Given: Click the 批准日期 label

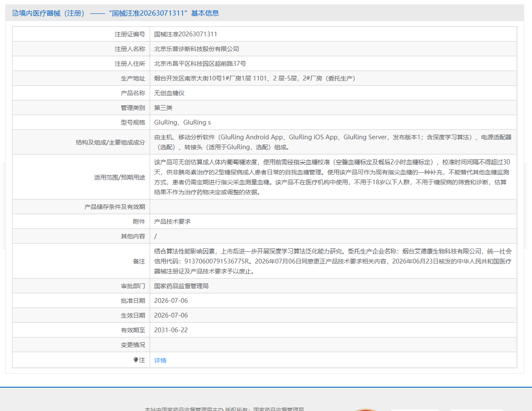Looking at the screenshot, I should click(133, 301).
